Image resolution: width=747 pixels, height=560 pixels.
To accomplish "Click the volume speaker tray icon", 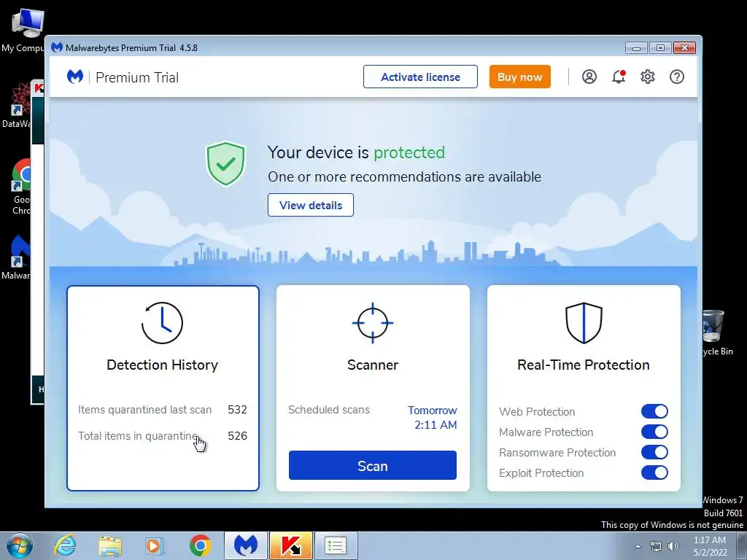I will tap(673, 546).
